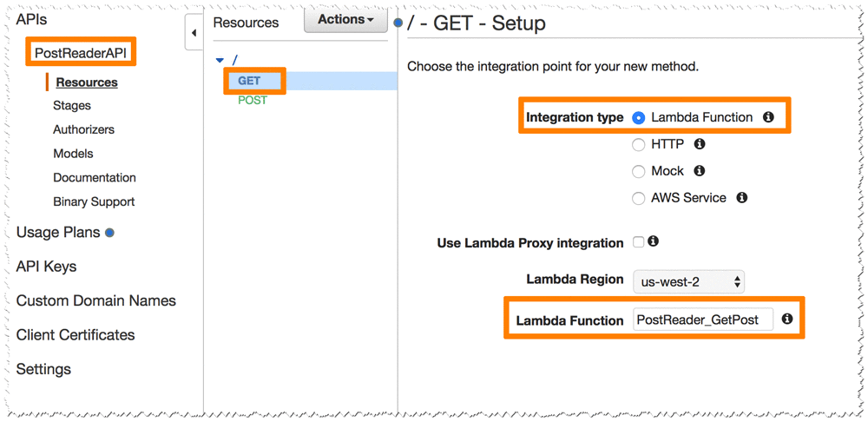This screenshot has height=422, width=868.
Task: Select the POST method in Resources
Action: click(253, 101)
